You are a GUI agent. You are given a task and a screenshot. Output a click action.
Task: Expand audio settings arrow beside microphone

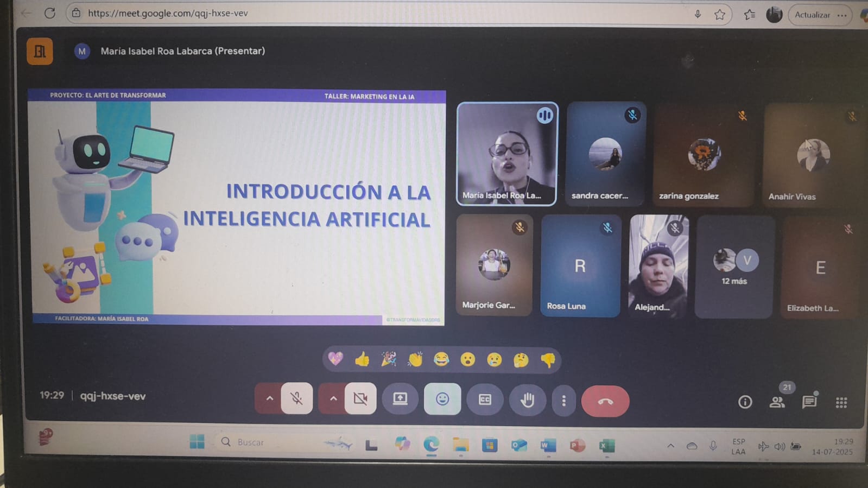click(269, 398)
